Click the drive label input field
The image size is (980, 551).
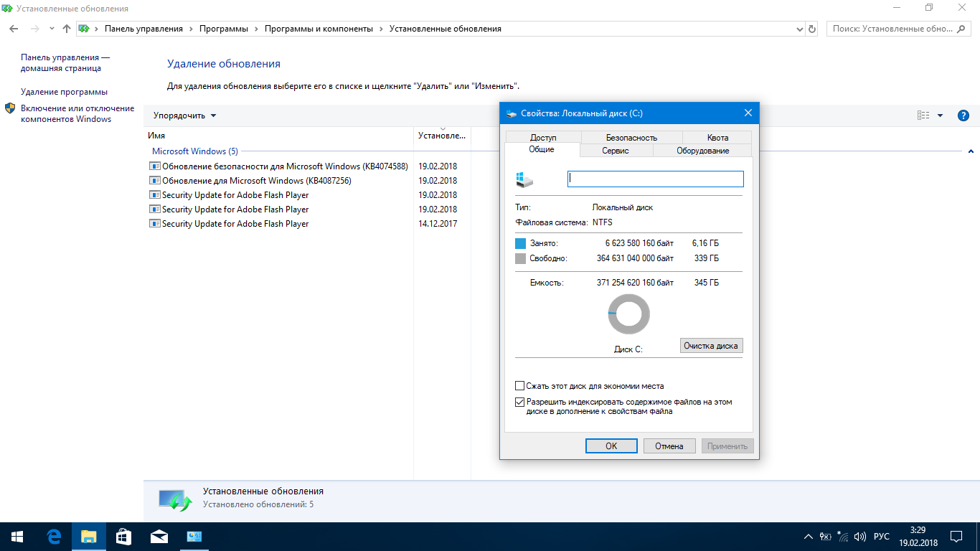click(656, 179)
